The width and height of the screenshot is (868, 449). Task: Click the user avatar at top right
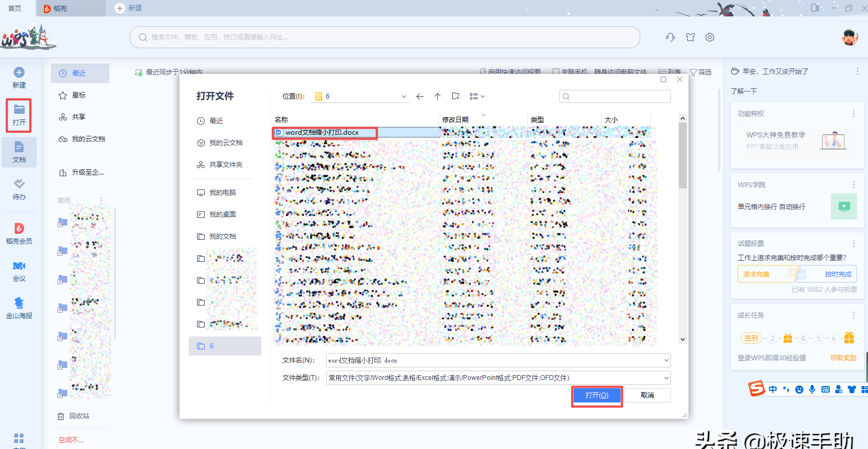[x=849, y=37]
